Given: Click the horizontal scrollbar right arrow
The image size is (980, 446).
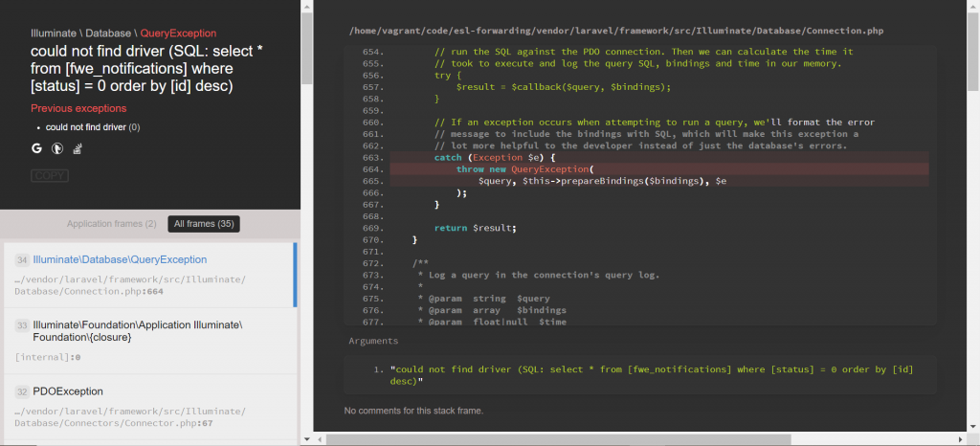Looking at the screenshot, I should (960, 439).
